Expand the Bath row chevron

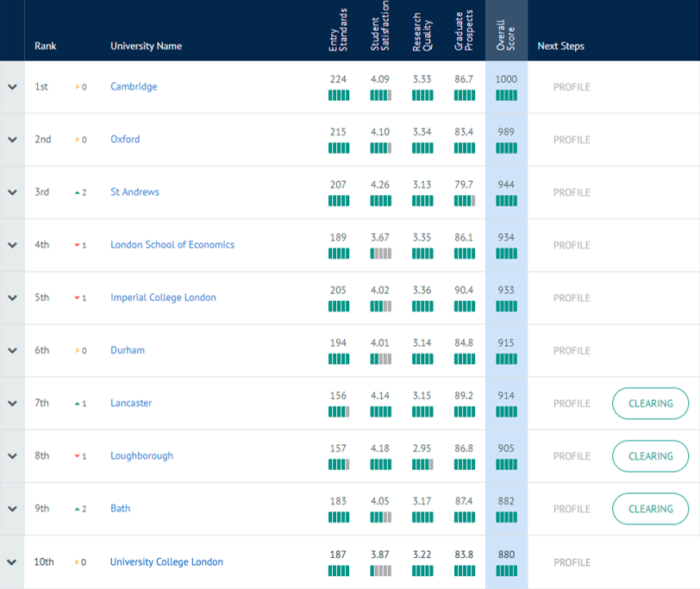[12, 508]
